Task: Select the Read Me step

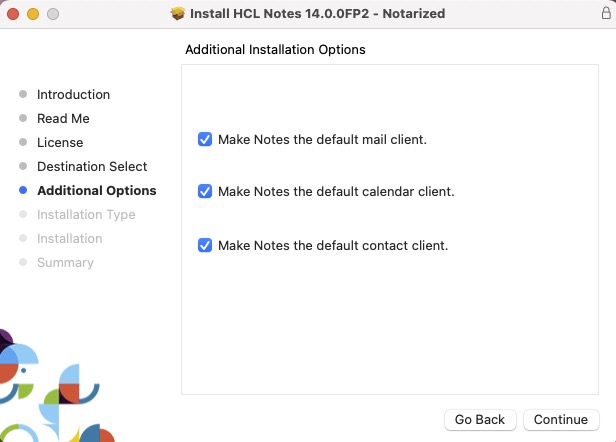Action: 63,119
